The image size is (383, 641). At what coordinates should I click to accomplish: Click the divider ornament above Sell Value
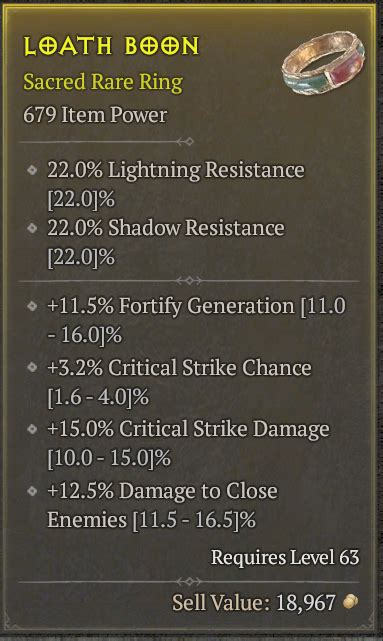point(188,581)
